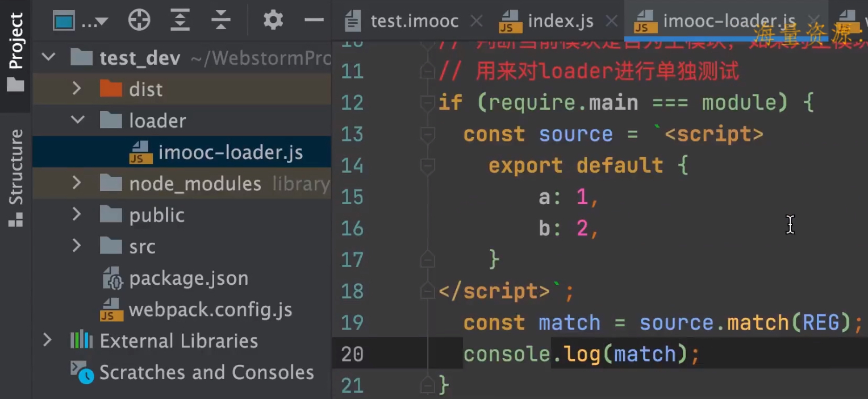Collapse the loader folder

coord(77,120)
